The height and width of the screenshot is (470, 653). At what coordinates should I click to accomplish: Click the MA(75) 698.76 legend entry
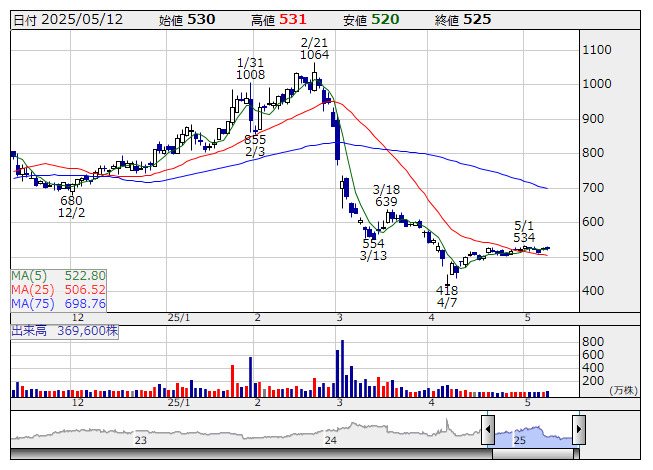58,304
